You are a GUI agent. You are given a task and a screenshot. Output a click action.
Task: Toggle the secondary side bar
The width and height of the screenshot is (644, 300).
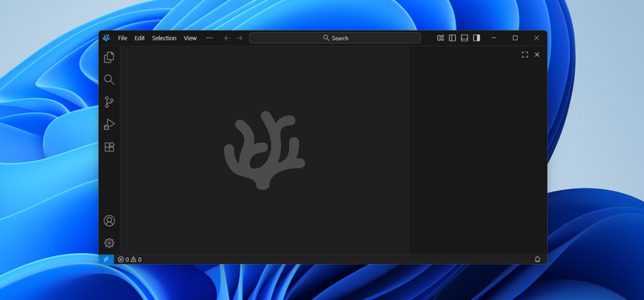coord(476,37)
